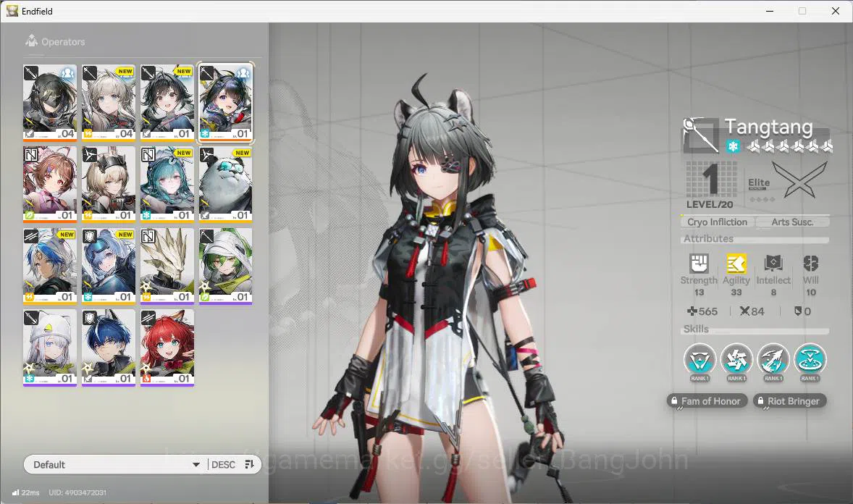Open the third skill arrow icon
This screenshot has width=853, height=504.
[x=773, y=360]
